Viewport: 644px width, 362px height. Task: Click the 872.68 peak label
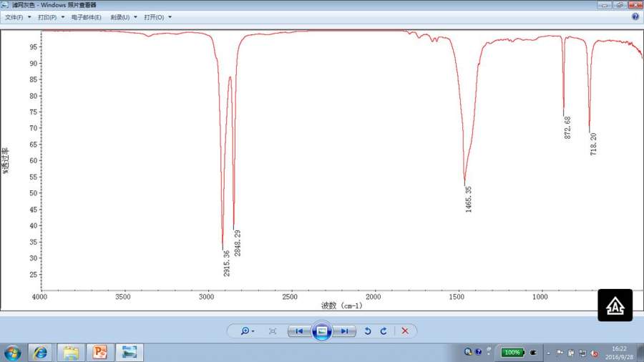[567, 127]
